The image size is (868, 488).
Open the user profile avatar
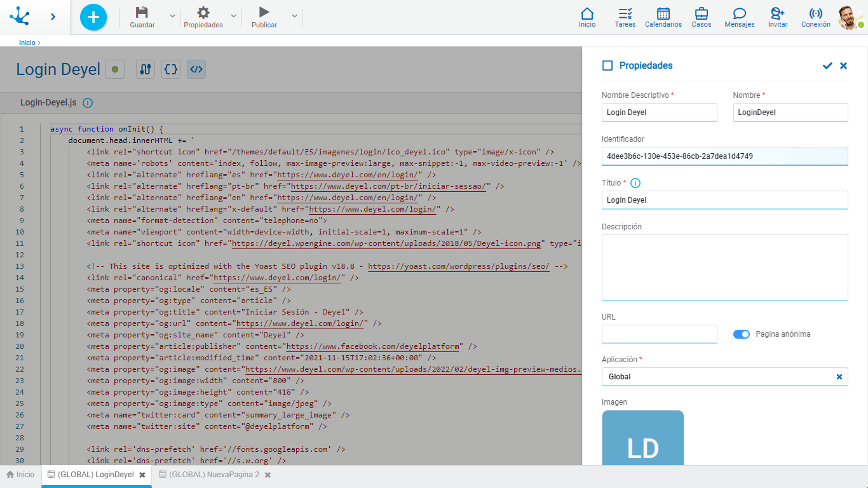(x=850, y=17)
